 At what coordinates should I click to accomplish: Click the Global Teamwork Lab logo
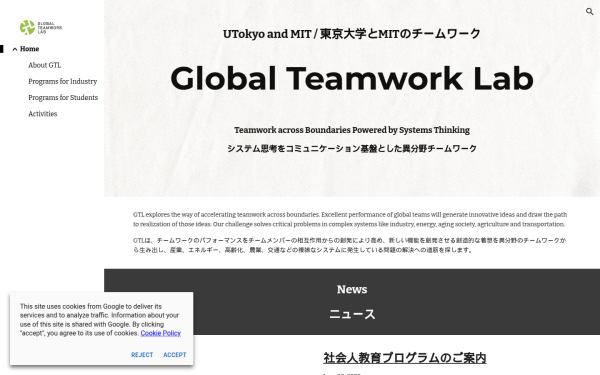(x=41, y=28)
